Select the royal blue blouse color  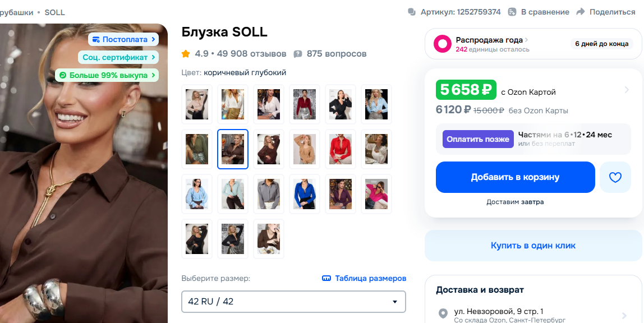pyautogui.click(x=305, y=194)
